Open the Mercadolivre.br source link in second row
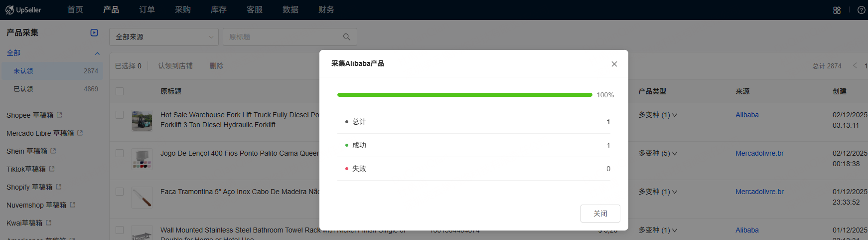 coord(759,153)
